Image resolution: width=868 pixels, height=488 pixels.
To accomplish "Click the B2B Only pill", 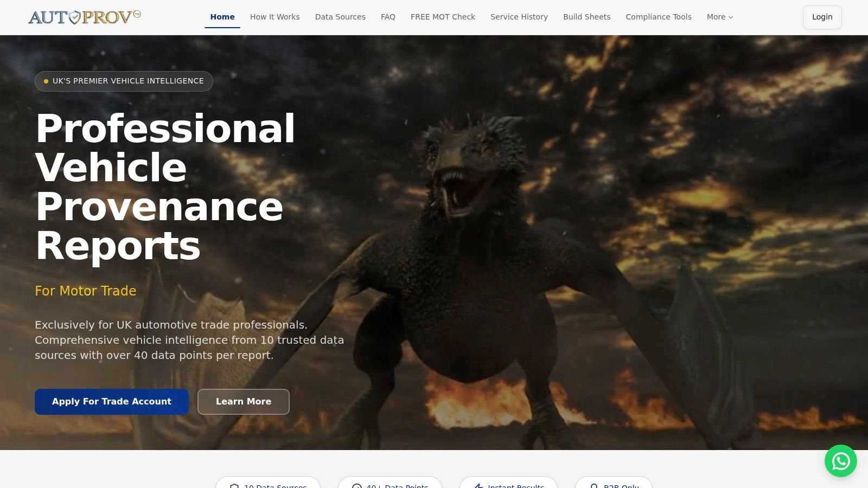I will (x=614, y=482).
